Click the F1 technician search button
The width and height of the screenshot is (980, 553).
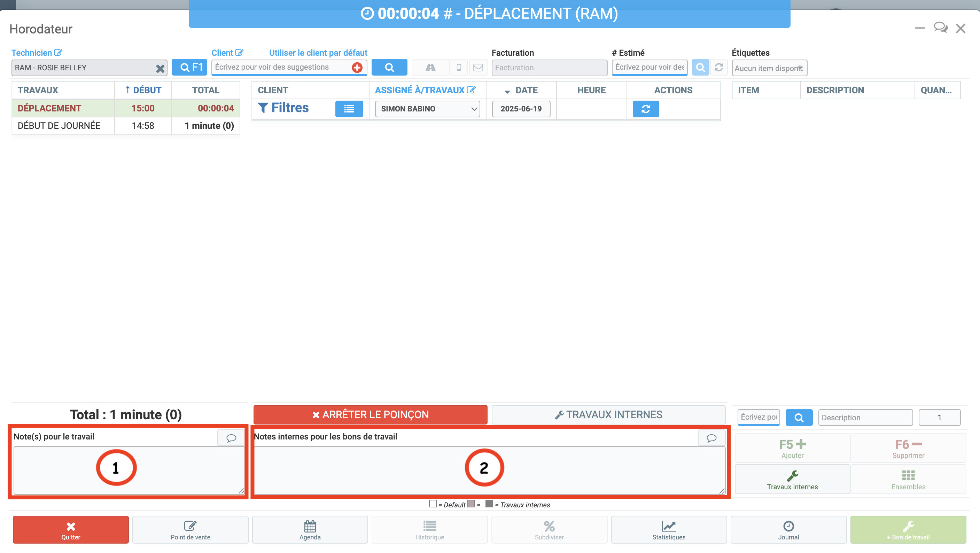(189, 67)
